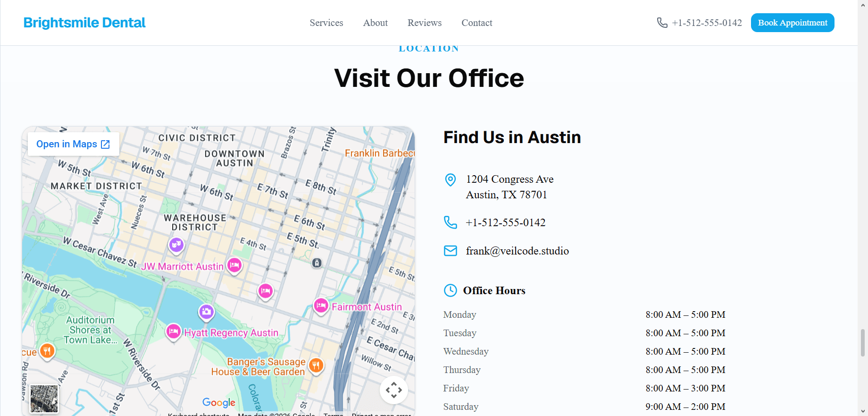Click the Hyatt Regency Austin hotel pin

174,332
